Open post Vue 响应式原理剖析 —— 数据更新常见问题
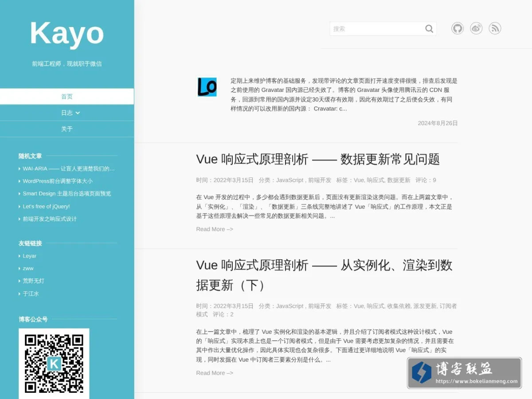532x399 pixels. coord(318,159)
